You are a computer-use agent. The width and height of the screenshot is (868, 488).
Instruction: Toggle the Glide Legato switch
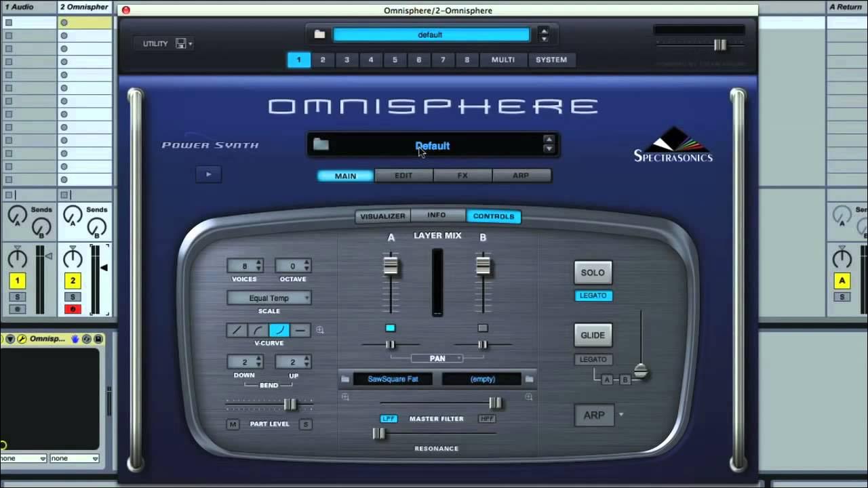point(593,359)
